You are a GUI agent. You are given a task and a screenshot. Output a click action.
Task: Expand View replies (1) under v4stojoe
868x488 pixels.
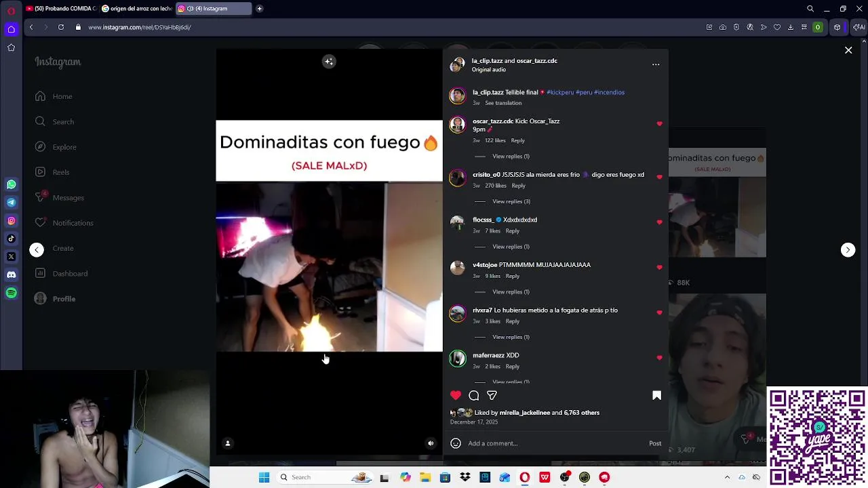511,292
